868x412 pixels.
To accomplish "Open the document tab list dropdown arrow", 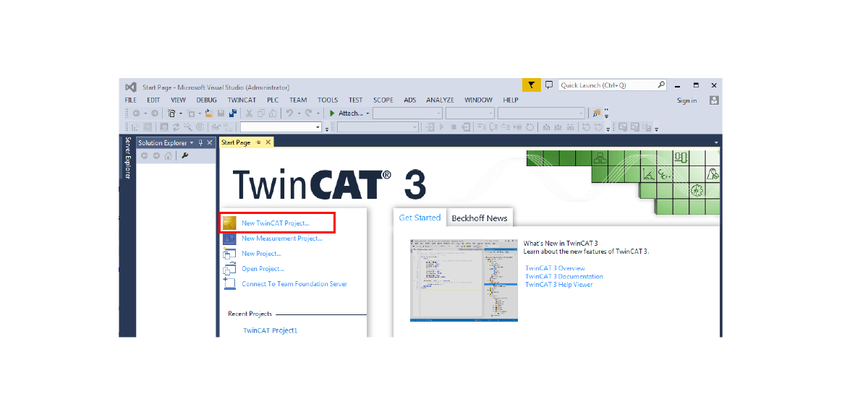I will (716, 143).
